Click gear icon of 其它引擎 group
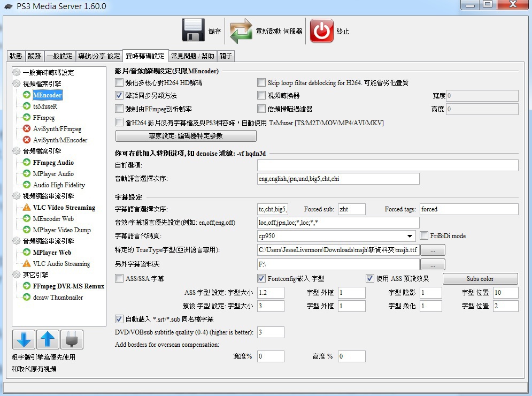 pyautogui.click(x=17, y=274)
